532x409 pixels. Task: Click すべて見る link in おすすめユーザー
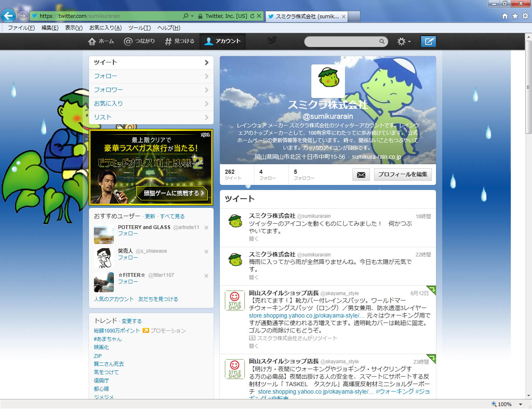click(172, 217)
